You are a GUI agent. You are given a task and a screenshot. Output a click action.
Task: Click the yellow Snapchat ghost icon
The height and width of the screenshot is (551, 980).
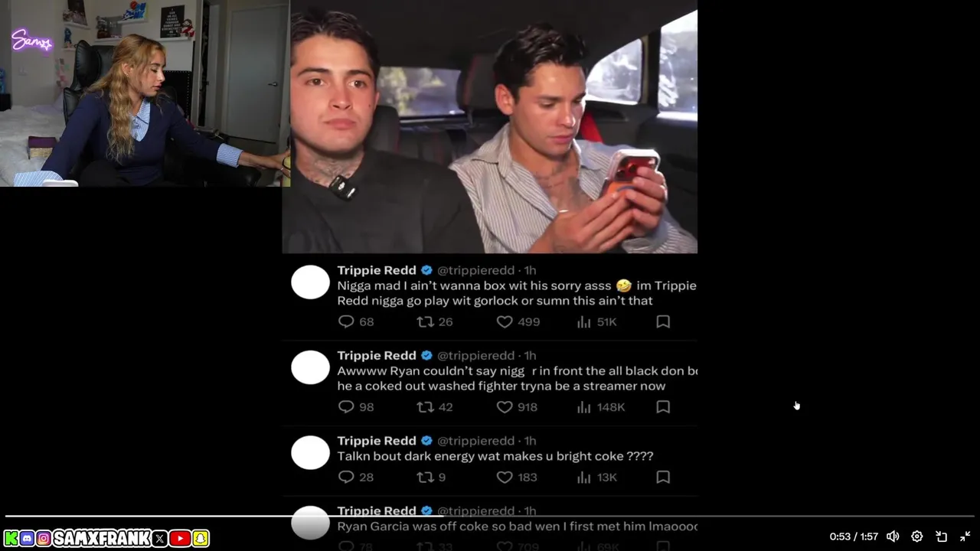tap(201, 539)
